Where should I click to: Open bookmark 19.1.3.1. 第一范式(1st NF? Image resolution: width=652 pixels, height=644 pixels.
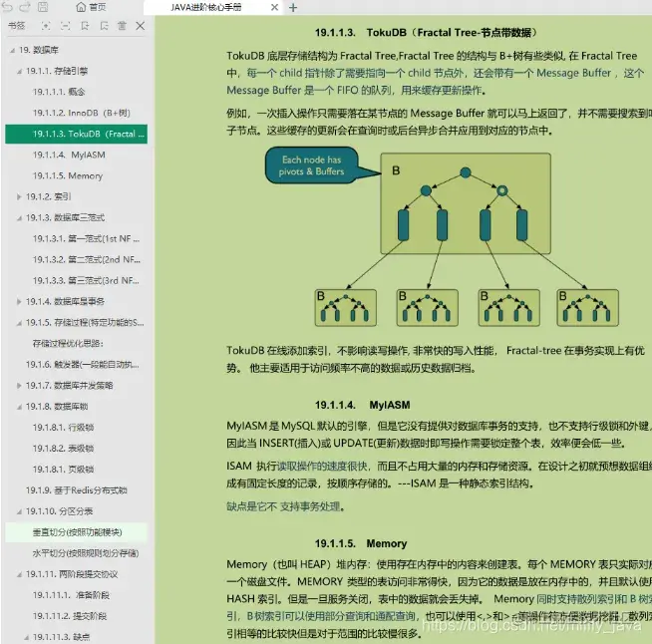86,238
